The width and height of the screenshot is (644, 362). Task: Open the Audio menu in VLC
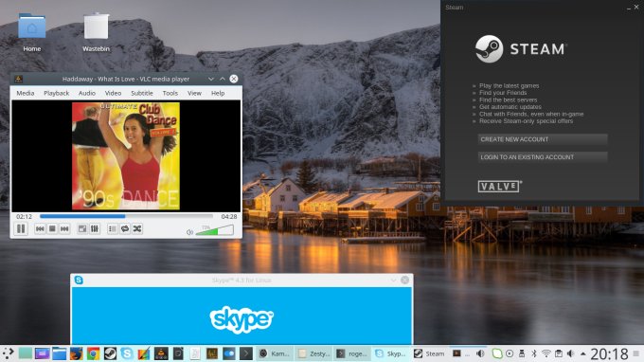pyautogui.click(x=87, y=93)
